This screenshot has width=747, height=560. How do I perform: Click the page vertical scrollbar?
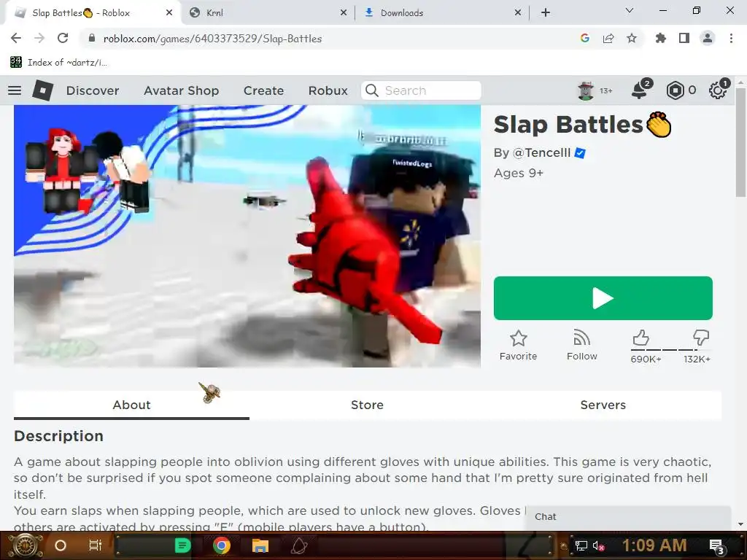[740, 143]
